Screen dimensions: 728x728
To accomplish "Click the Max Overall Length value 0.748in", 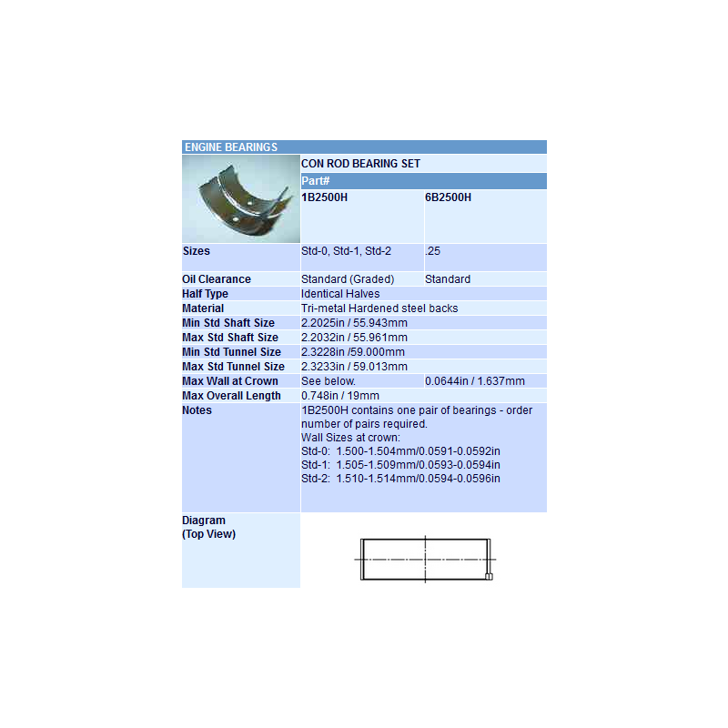I will (x=340, y=396).
